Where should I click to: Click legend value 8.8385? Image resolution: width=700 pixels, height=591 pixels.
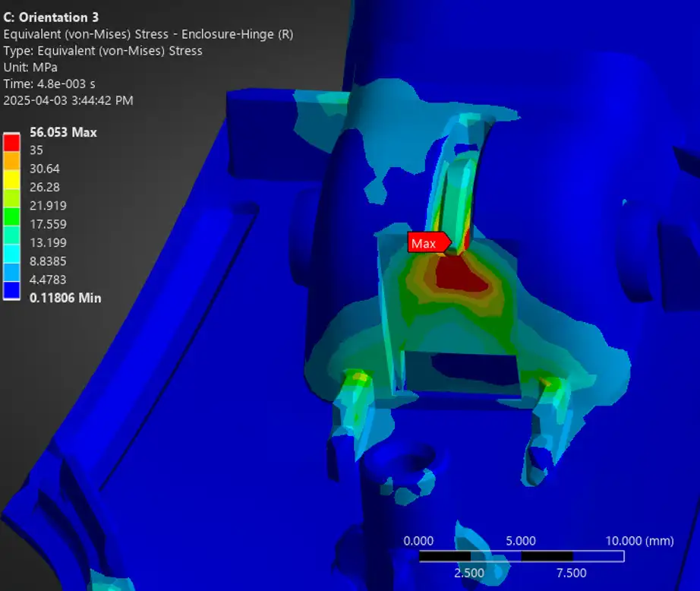pos(48,261)
